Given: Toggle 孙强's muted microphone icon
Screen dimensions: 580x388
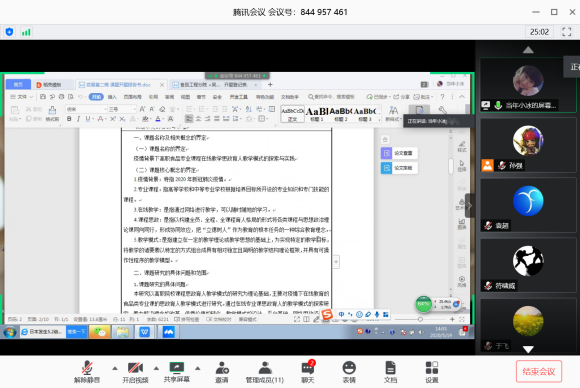Looking at the screenshot, I should click(502, 165).
